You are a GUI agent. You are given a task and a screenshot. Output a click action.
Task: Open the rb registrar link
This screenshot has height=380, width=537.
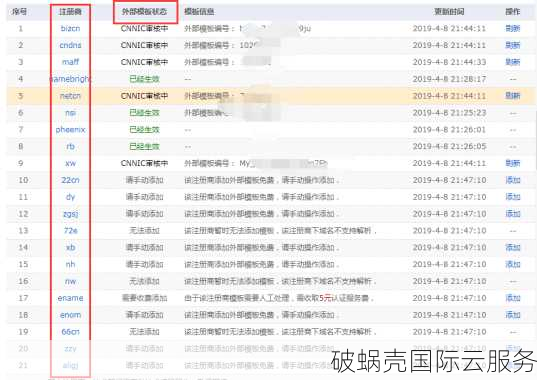click(x=70, y=147)
